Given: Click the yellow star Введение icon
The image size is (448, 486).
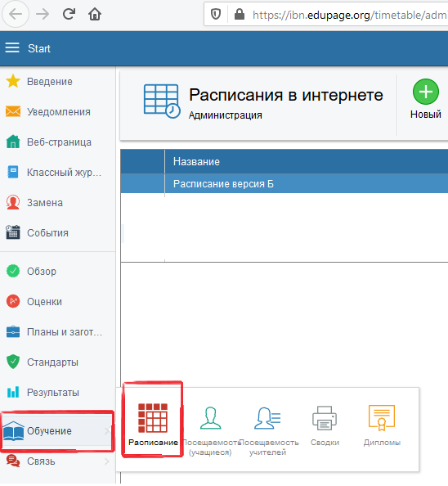Looking at the screenshot, I should (x=13, y=81).
